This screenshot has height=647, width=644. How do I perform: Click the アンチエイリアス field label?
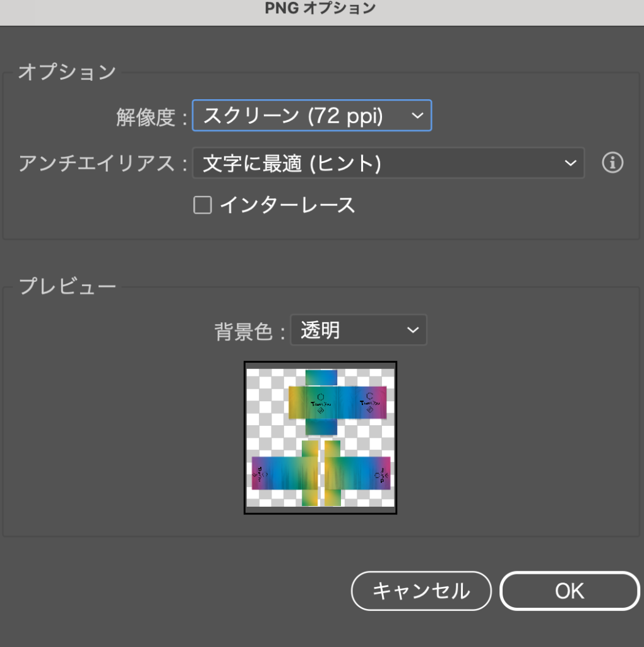tap(96, 164)
